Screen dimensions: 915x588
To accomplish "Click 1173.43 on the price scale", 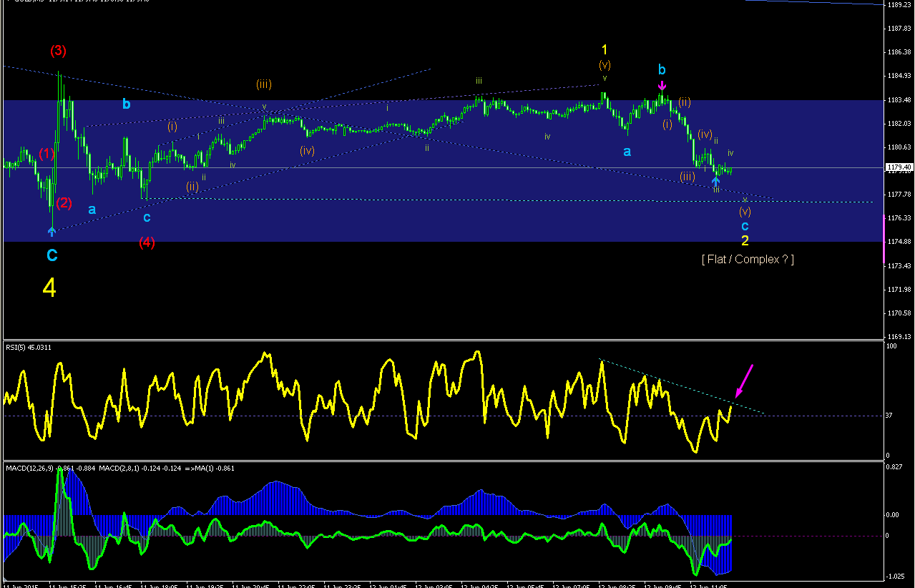I will pyautogui.click(x=899, y=266).
